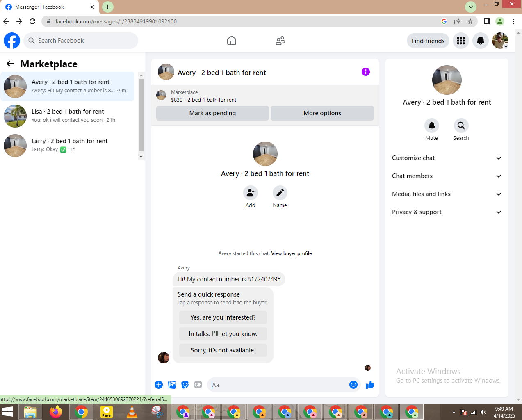Screen dimensions: 522x420
Task: Click the Search Facebook field
Action: coord(81,41)
